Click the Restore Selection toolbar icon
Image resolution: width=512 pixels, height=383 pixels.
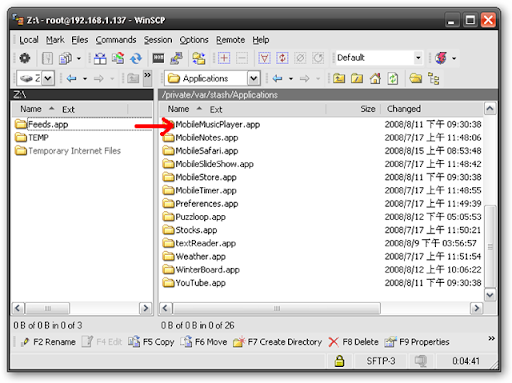click(318, 58)
